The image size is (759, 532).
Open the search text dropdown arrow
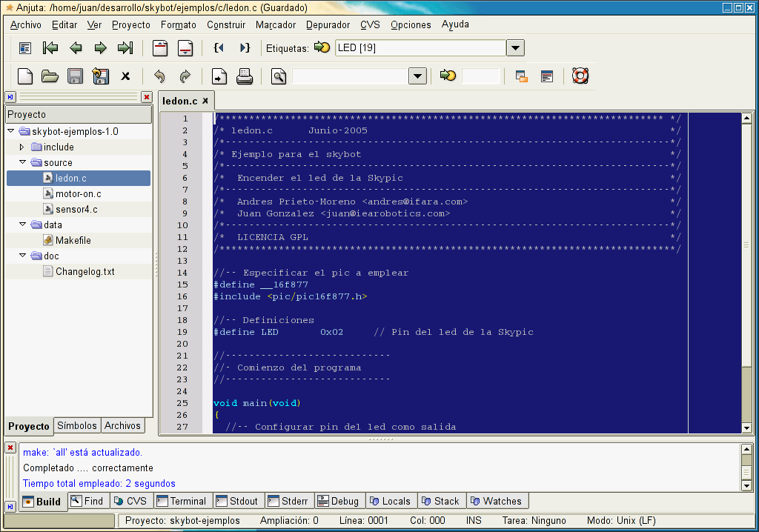(417, 76)
